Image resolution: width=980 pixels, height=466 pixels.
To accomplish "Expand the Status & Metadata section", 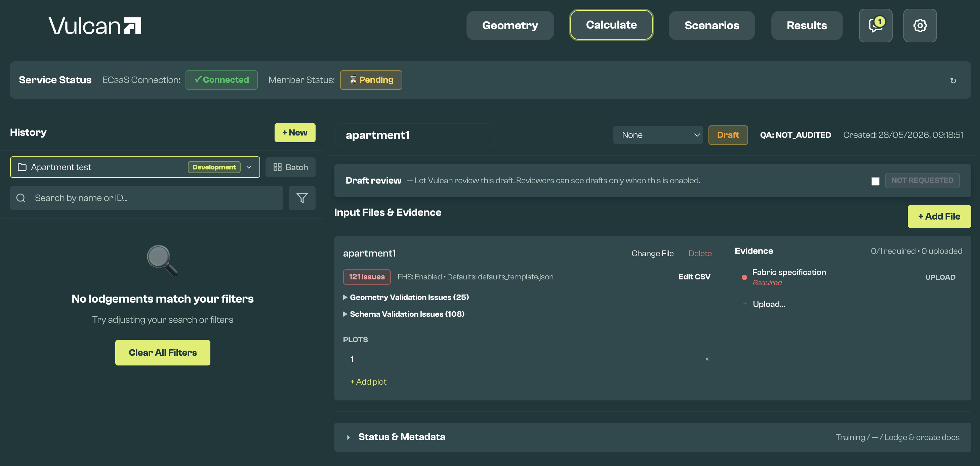I will pyautogui.click(x=652, y=437).
